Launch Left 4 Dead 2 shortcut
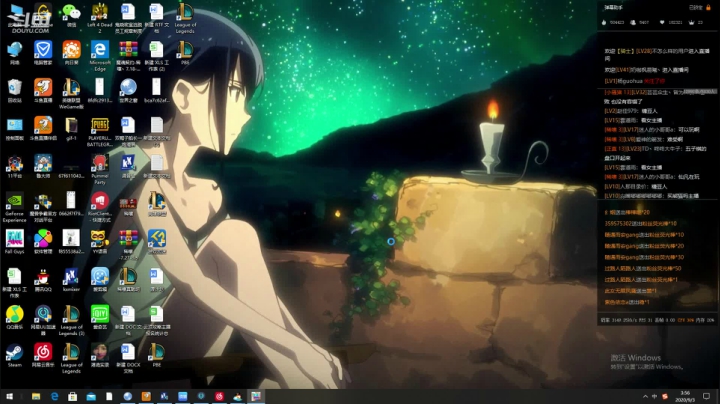This screenshot has width=720, height=404. click(x=100, y=18)
